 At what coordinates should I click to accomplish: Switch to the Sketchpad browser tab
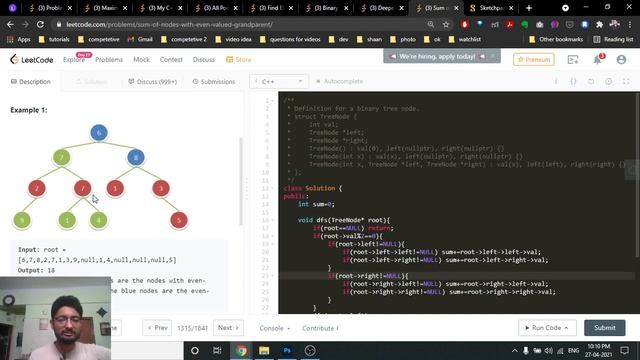click(491, 8)
